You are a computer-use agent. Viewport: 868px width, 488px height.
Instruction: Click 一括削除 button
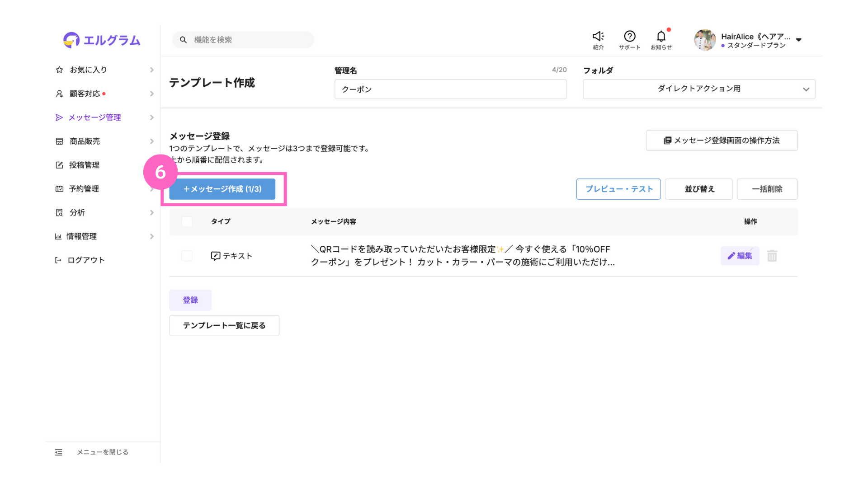(x=767, y=189)
